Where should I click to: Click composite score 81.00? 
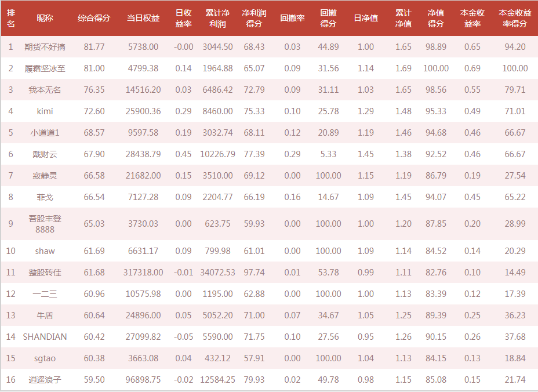pyautogui.click(x=94, y=68)
